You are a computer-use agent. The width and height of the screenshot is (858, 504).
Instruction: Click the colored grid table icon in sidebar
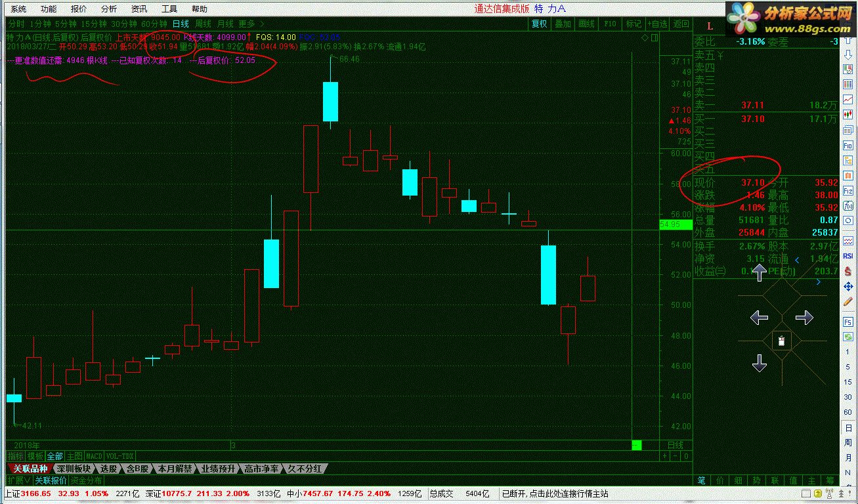848,85
